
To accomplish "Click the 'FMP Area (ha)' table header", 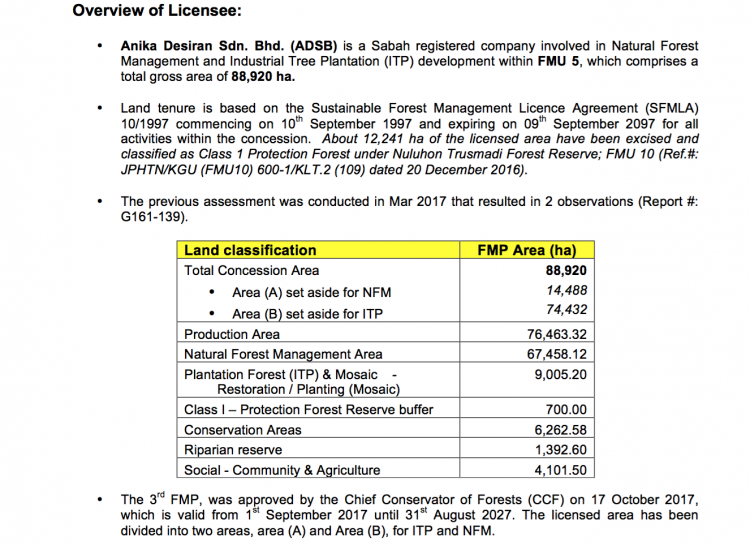I will 527,250.
